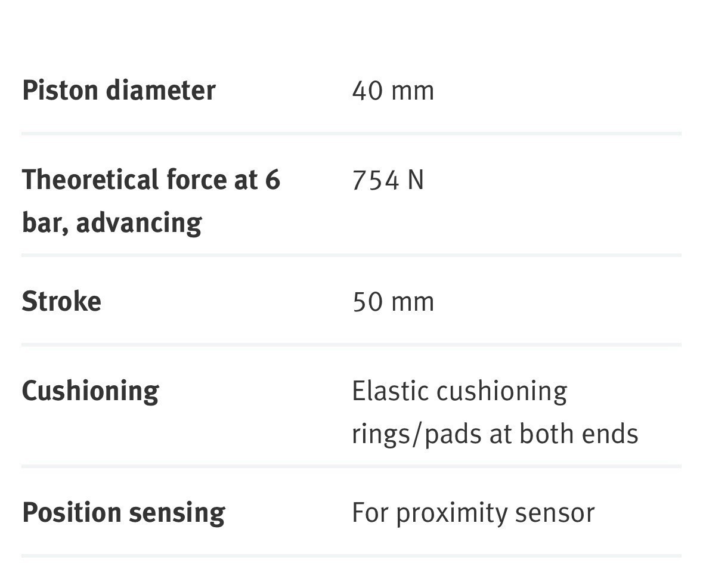Click the rings/pads at both ends text
The width and height of the screenshot is (703, 588).
(495, 434)
